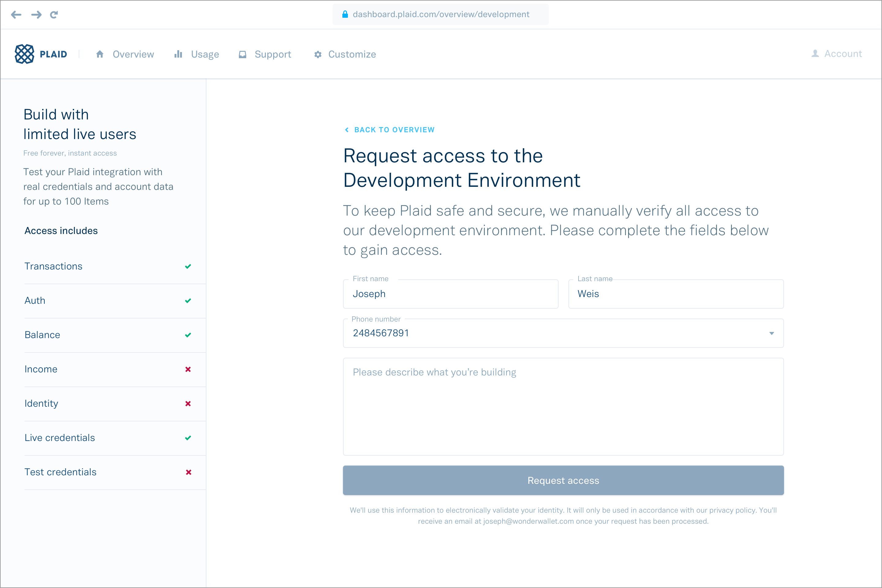
Task: Select the Test credentials row label
Action: pos(60,472)
